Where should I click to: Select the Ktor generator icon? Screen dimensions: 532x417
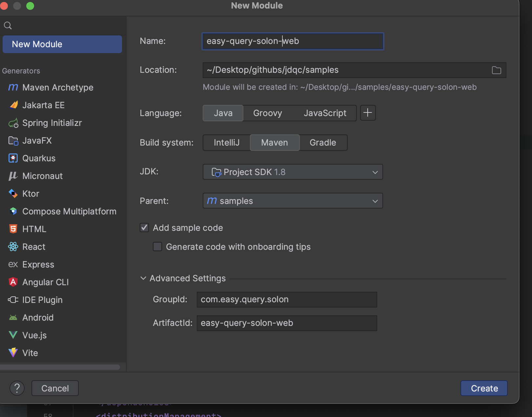13,194
